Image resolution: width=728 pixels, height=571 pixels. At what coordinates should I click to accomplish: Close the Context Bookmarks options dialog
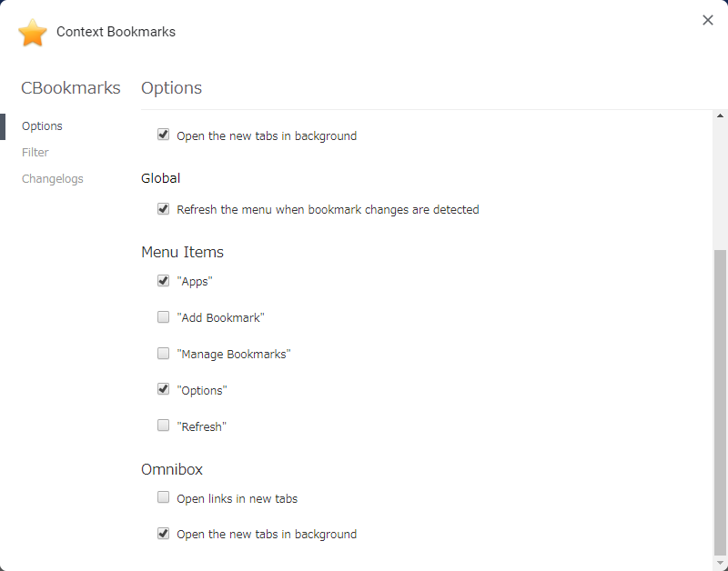(x=708, y=20)
